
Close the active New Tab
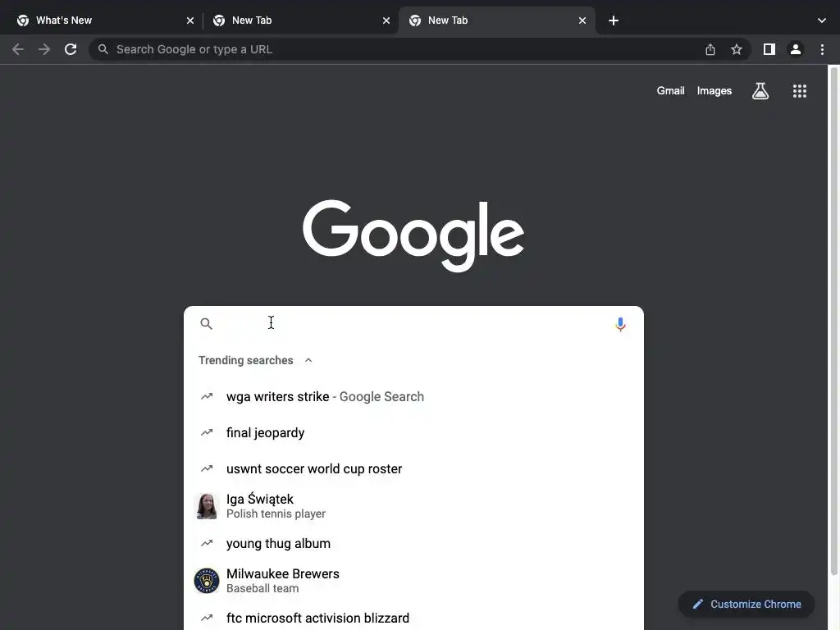582,21
